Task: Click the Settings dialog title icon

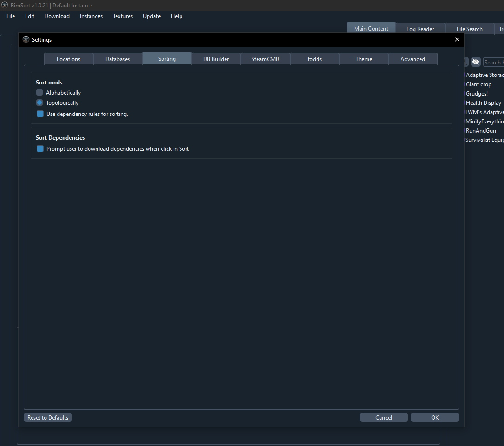Action: tap(26, 39)
